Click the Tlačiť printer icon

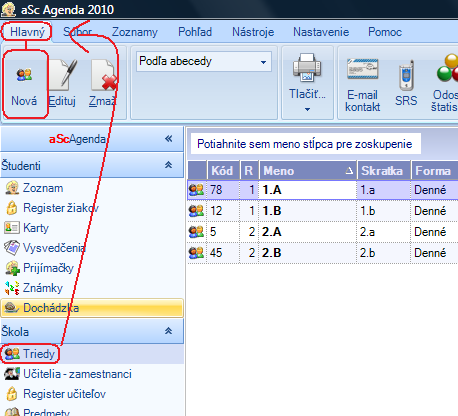[x=307, y=67]
